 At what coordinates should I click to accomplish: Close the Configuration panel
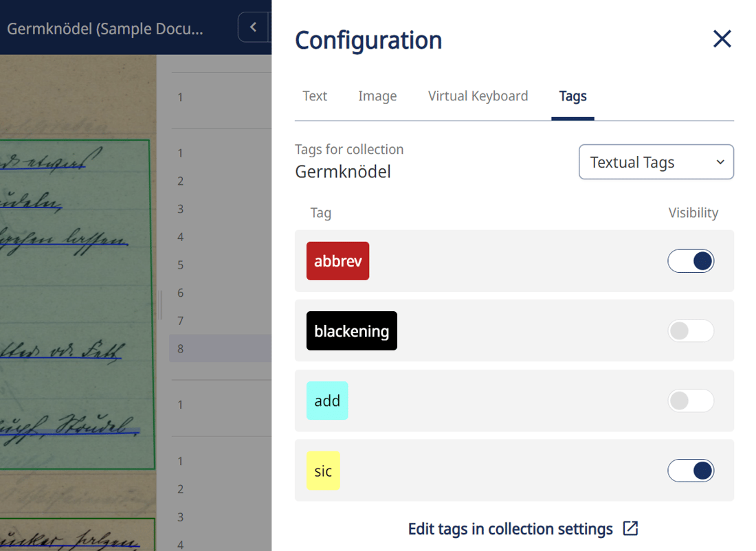(722, 39)
